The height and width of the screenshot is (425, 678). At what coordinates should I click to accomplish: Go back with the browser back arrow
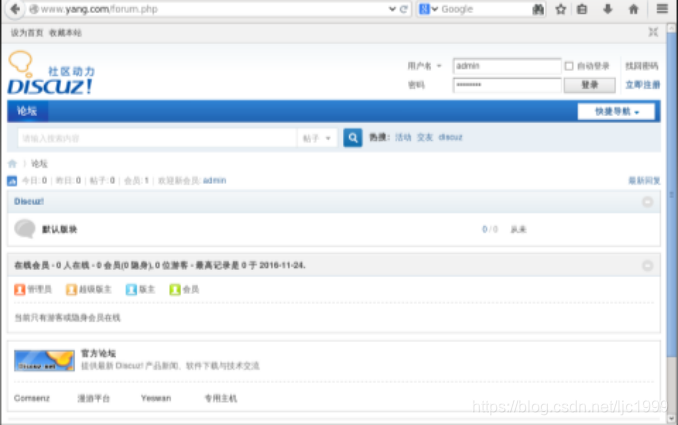[15, 9]
